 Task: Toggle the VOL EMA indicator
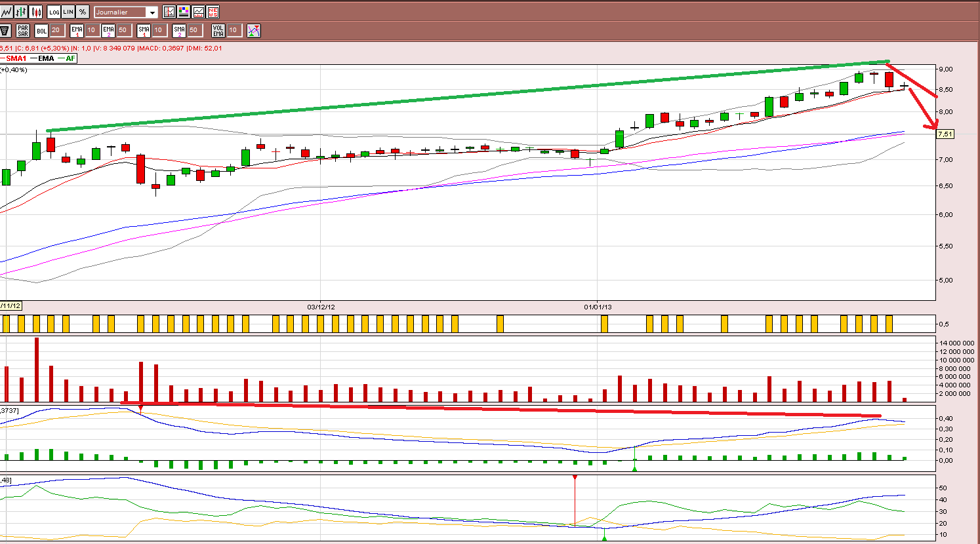coord(218,30)
